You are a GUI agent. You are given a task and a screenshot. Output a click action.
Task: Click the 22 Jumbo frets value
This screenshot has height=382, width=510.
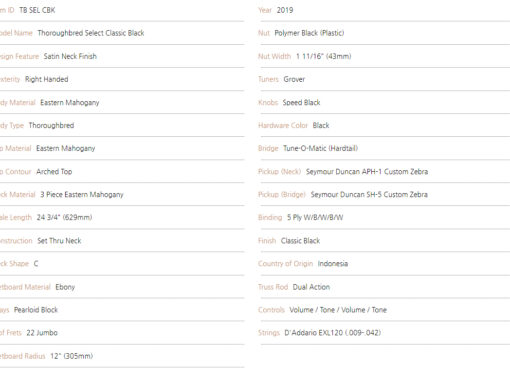click(x=42, y=333)
